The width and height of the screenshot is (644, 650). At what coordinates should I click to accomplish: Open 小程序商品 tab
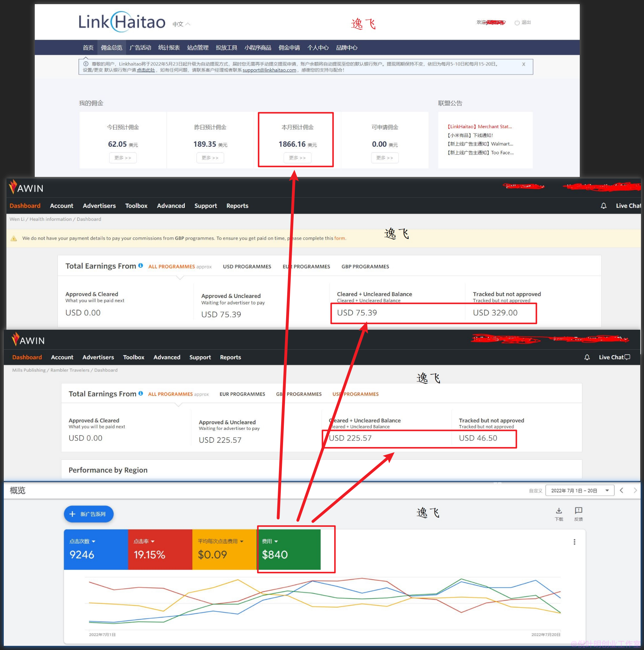pyautogui.click(x=258, y=48)
